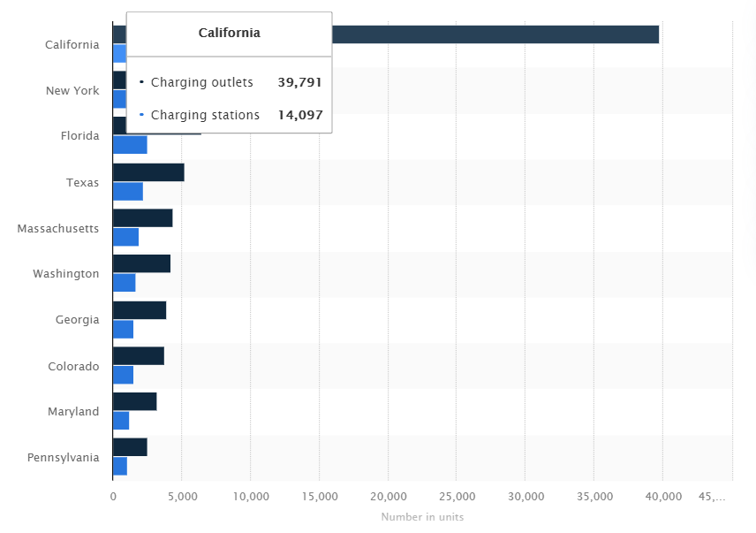Click the 10,000 x-axis tick label
Screen dimensions: 756x533
(251, 497)
